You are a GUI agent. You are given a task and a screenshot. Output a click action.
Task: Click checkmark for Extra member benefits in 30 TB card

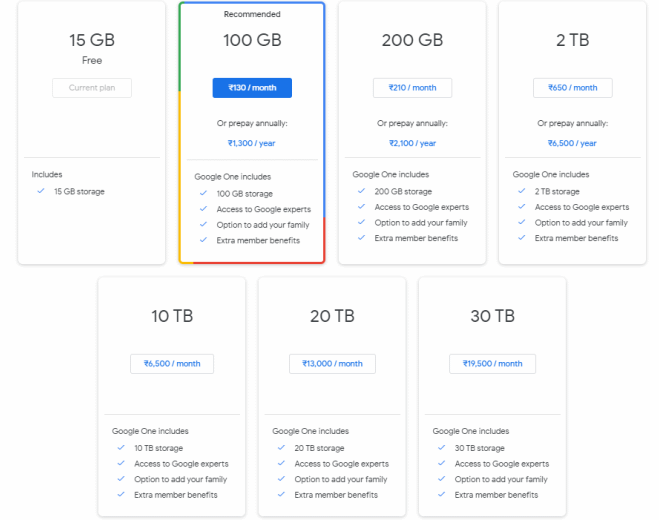pos(441,494)
